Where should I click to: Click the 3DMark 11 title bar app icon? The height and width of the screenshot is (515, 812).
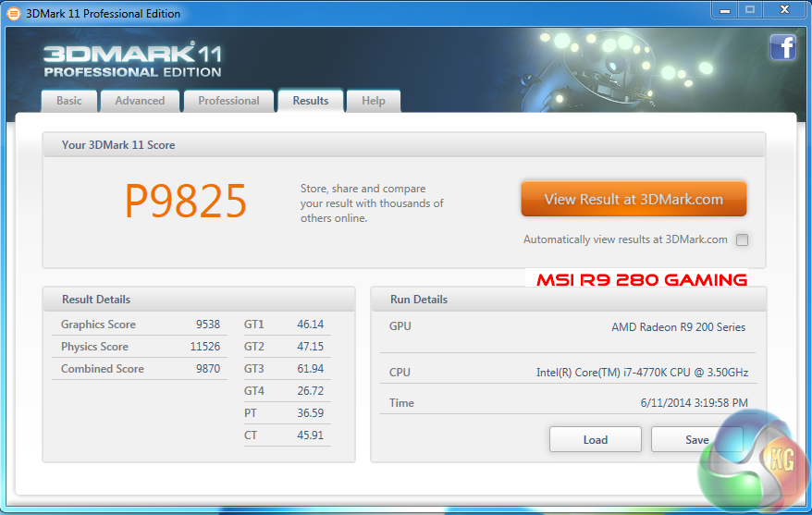tap(14, 14)
